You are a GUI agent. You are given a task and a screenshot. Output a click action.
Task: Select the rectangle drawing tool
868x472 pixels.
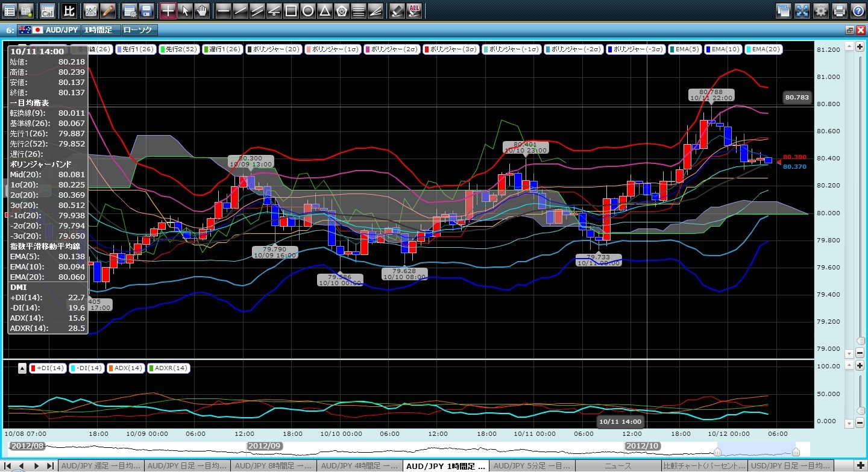tap(291, 10)
